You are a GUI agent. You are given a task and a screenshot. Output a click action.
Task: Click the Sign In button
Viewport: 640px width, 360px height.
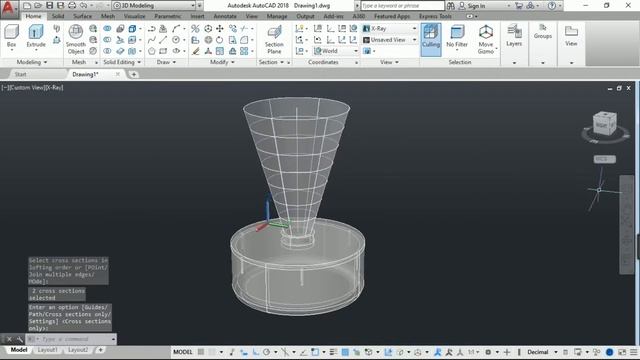coord(472,6)
